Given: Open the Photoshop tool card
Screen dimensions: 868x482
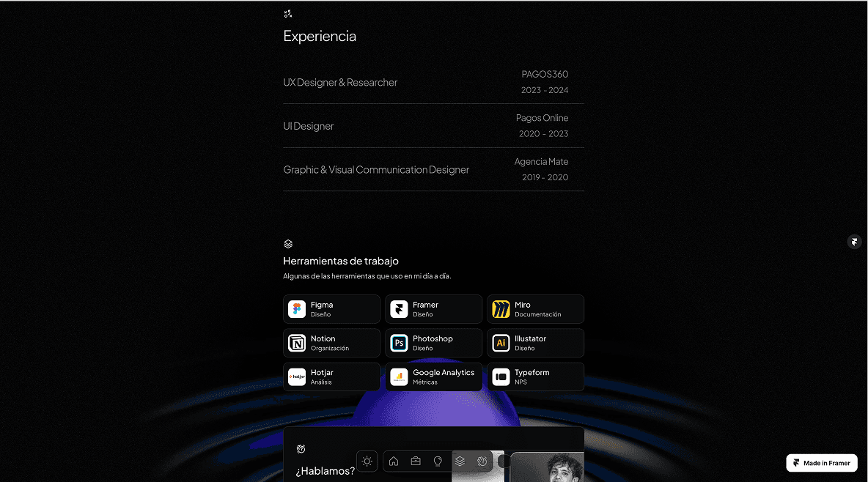Looking at the screenshot, I should (433, 343).
